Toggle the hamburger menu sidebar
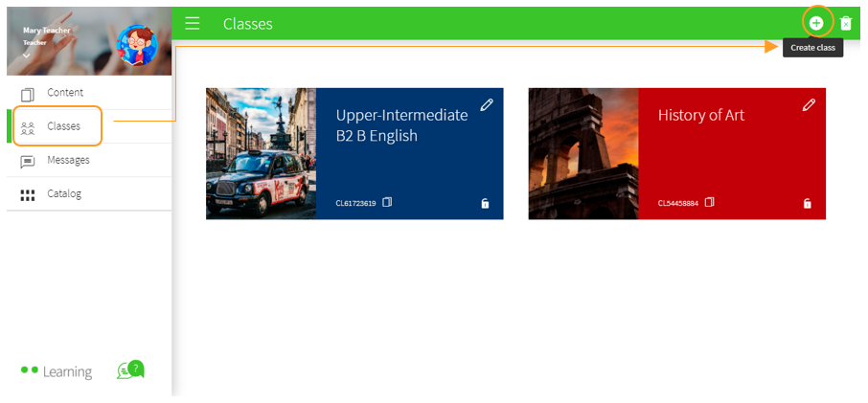 (x=193, y=23)
